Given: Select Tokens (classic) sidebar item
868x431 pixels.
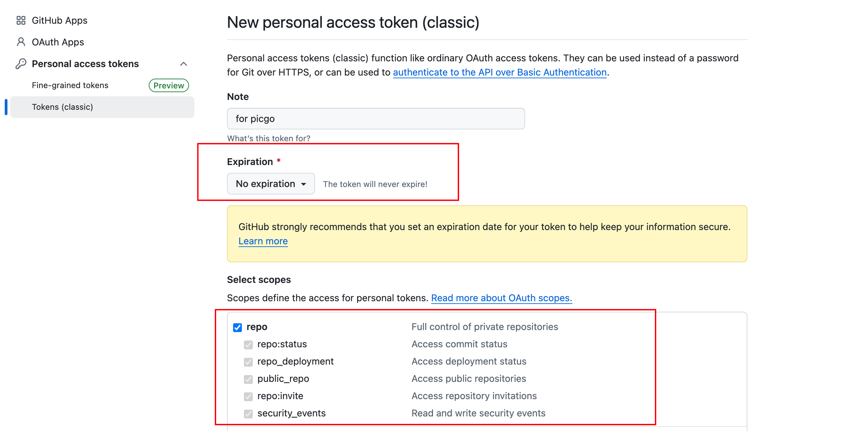Looking at the screenshot, I should (102, 107).
